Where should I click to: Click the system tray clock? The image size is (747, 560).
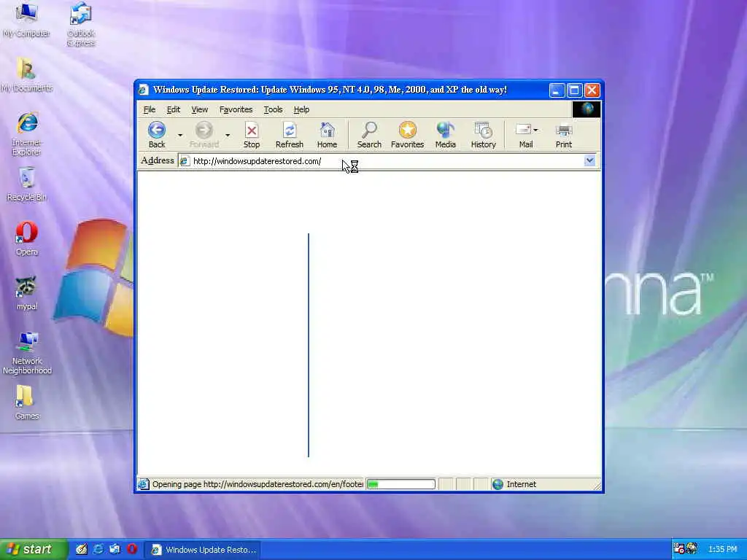[723, 550]
